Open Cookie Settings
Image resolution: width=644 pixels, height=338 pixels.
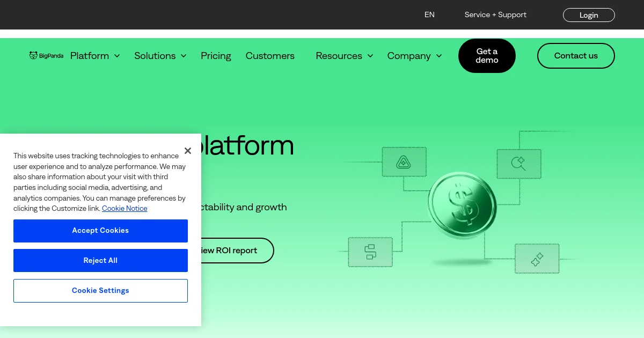click(100, 291)
